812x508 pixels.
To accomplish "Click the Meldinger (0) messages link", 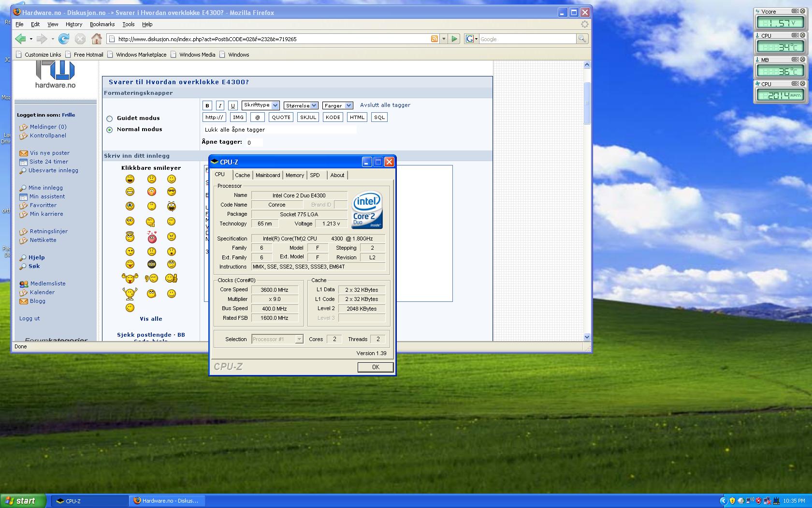I will [48, 127].
